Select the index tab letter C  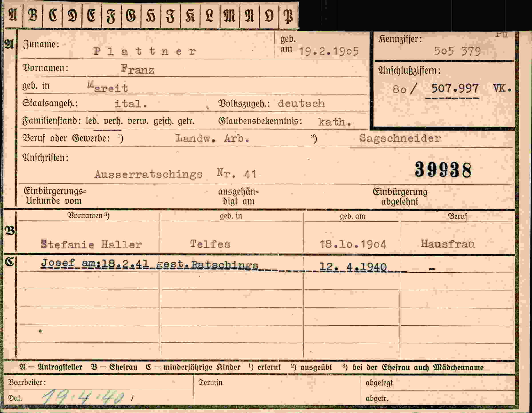coord(53,15)
